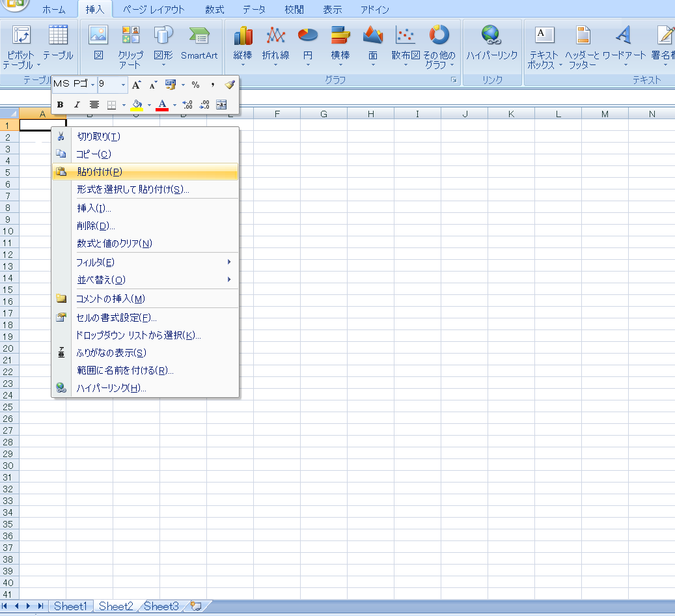675x616 pixels.
Task: Toggle bold in the mini toolbar
Action: pos(61,105)
